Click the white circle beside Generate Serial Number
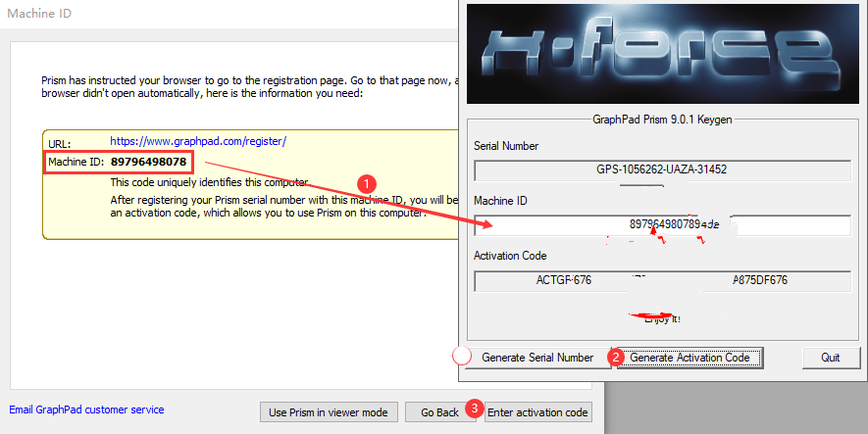 tap(462, 358)
